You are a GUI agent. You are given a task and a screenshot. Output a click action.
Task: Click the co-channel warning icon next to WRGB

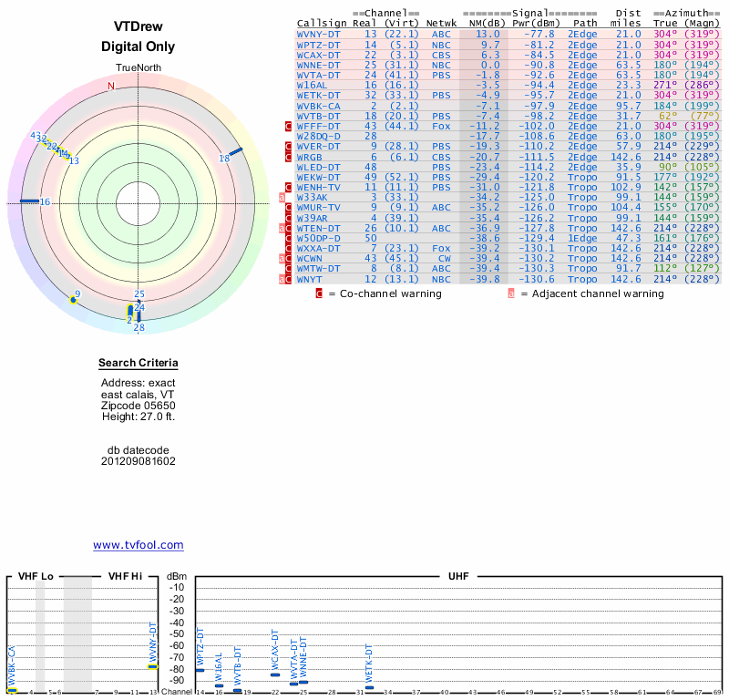pyautogui.click(x=289, y=157)
